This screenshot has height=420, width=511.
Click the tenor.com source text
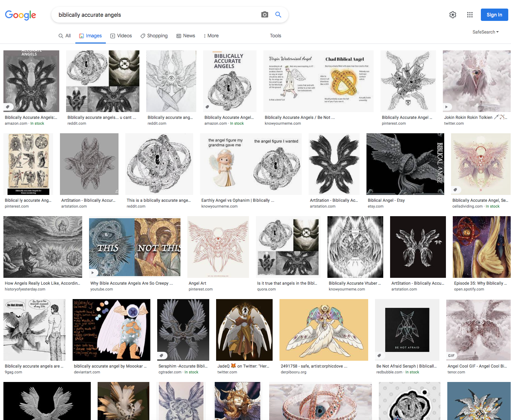(x=456, y=372)
